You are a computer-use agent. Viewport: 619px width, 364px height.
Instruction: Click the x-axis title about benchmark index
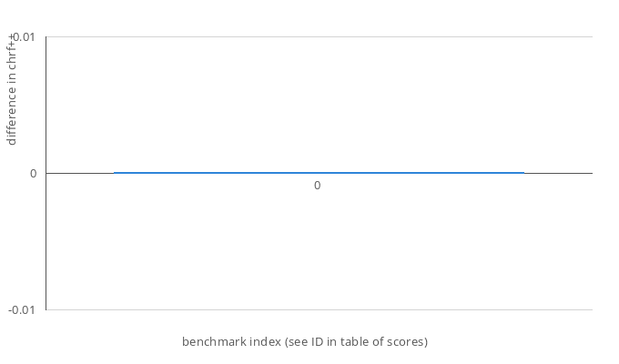[305, 342]
